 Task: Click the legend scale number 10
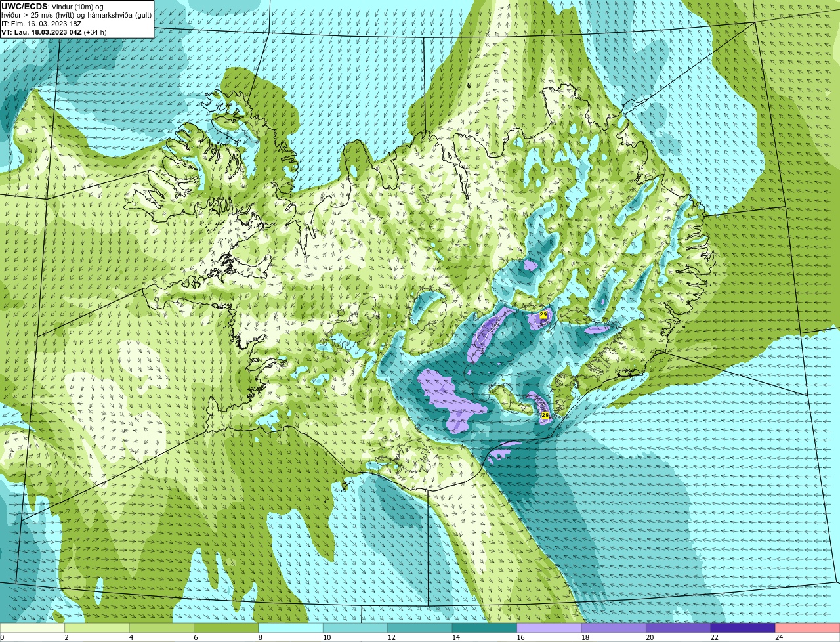click(327, 637)
